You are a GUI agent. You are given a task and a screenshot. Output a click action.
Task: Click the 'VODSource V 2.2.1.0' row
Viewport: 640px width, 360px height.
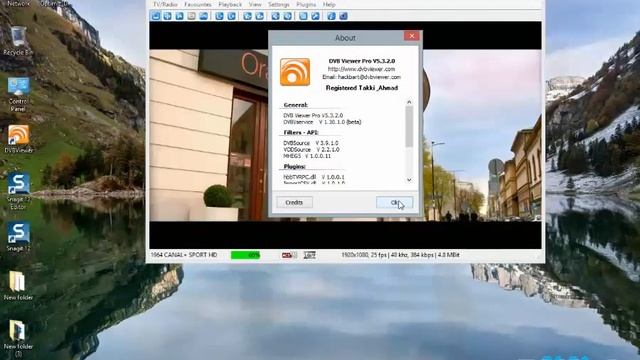click(x=311, y=150)
